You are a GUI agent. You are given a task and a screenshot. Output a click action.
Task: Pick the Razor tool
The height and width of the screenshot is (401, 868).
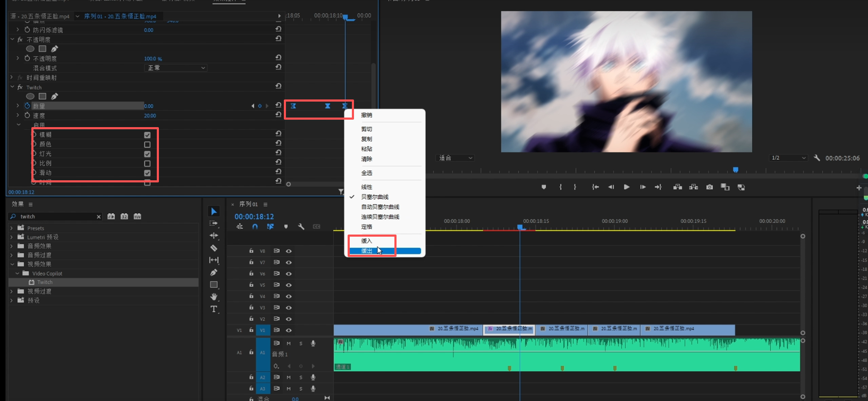tap(214, 248)
